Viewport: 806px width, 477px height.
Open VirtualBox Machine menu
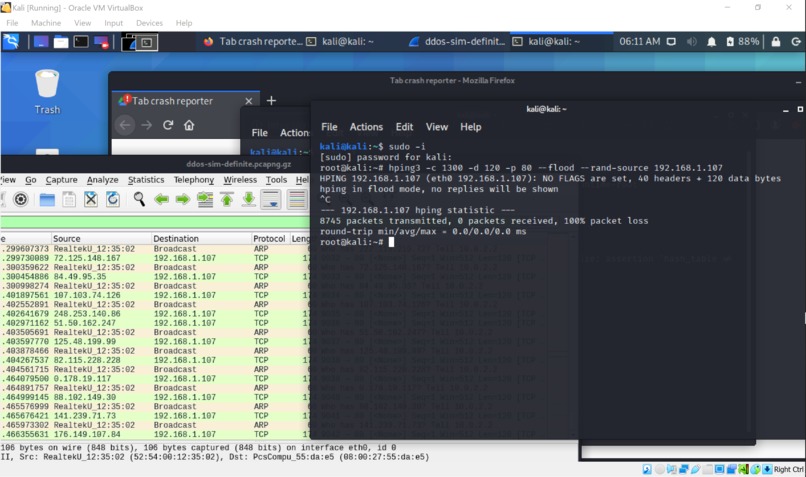(x=46, y=23)
